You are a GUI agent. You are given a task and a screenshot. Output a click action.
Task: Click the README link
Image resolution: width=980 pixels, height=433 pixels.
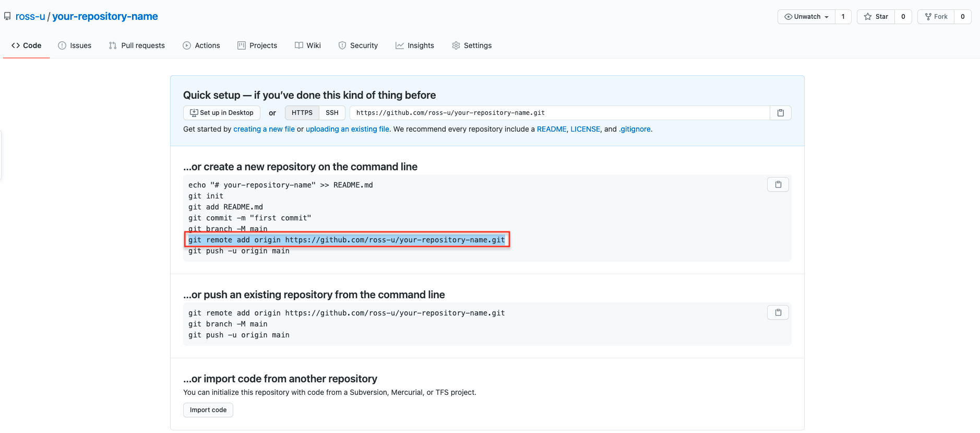552,129
